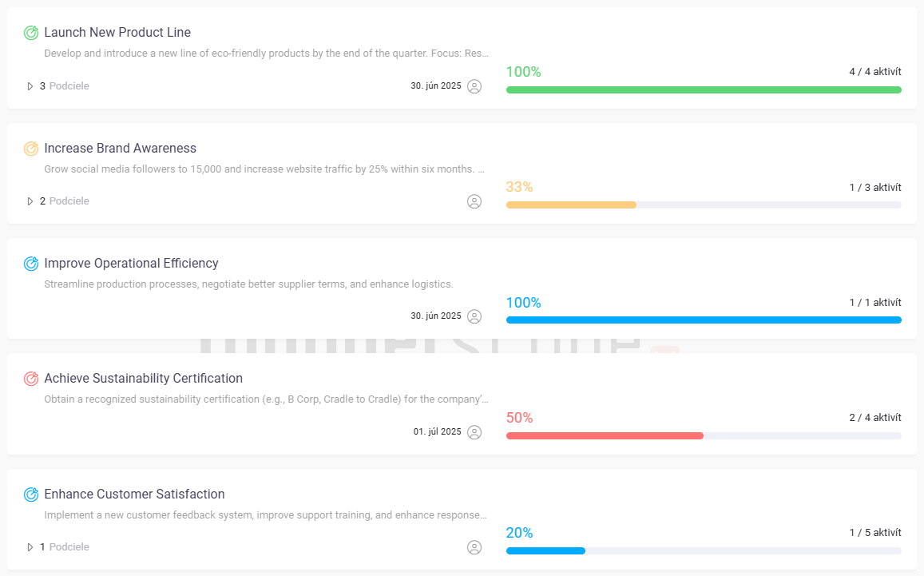Viewport: 924px width, 576px height.
Task: Open assignee avatar on Launch New Product Line
Action: point(474,86)
